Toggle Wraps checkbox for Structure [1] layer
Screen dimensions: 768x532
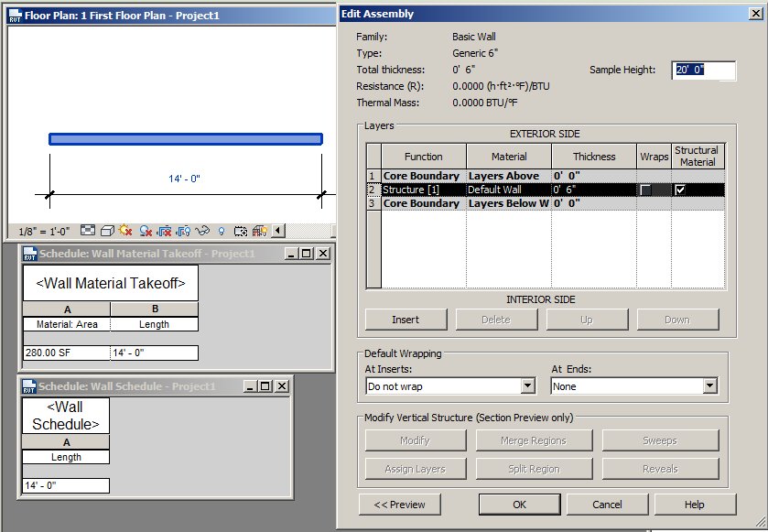[646, 190]
